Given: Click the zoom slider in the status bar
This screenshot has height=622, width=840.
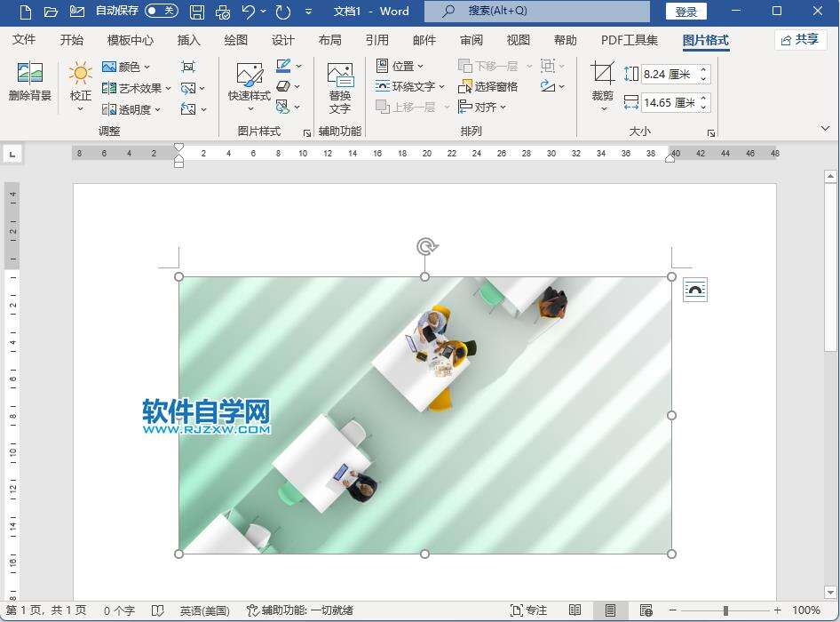Looking at the screenshot, I should [725, 610].
